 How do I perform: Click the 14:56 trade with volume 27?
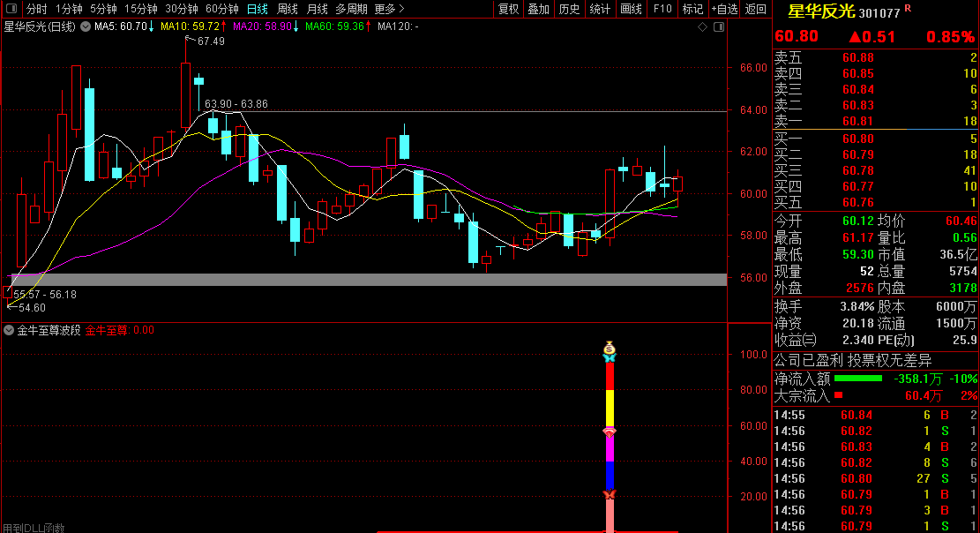click(876, 478)
